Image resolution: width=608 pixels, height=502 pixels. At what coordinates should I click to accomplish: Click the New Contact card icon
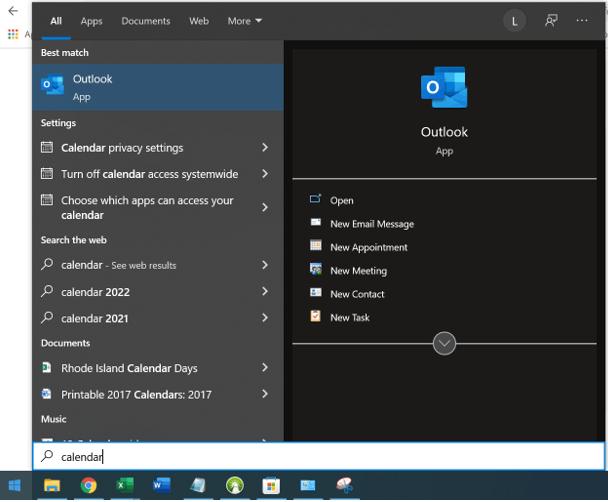[316, 293]
